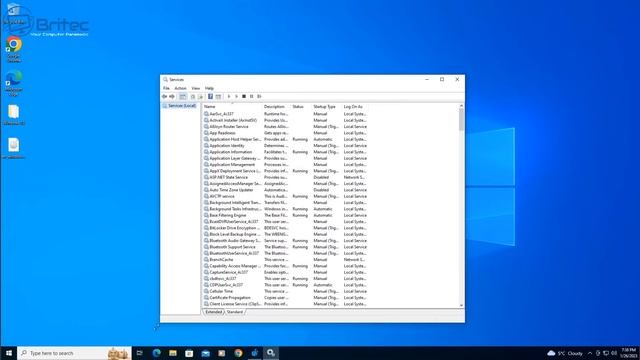
Task: Select the BranchCache service
Action: [x=285, y=260]
